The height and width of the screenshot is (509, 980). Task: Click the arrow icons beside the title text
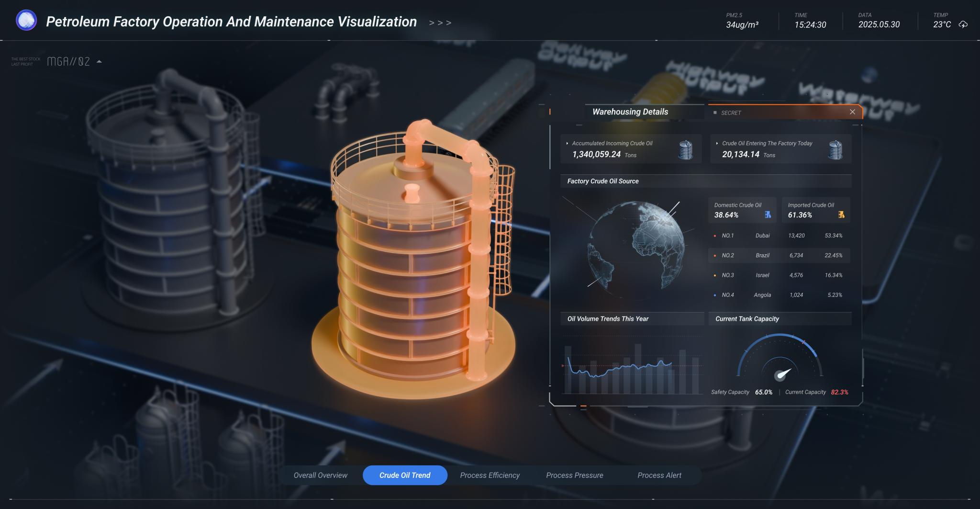[x=440, y=22]
